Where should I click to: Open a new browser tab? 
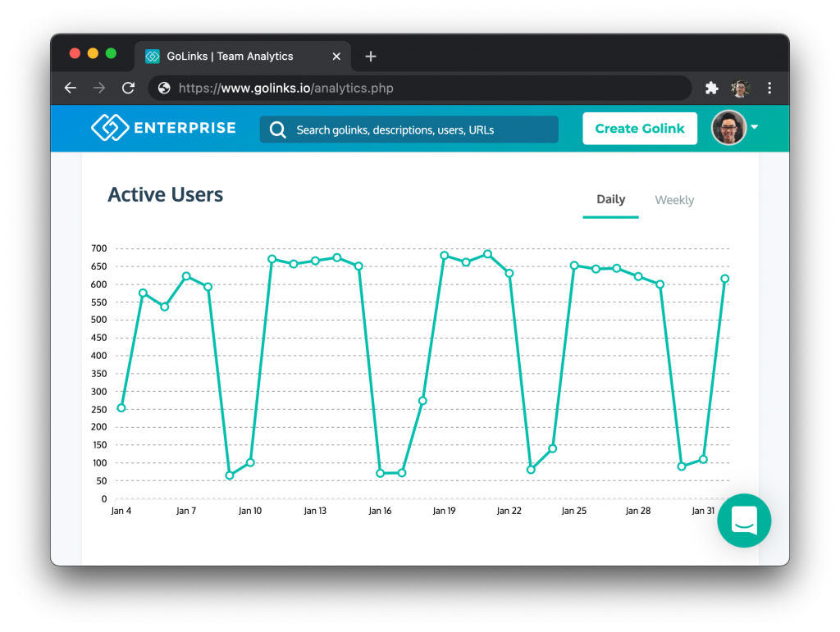(370, 56)
